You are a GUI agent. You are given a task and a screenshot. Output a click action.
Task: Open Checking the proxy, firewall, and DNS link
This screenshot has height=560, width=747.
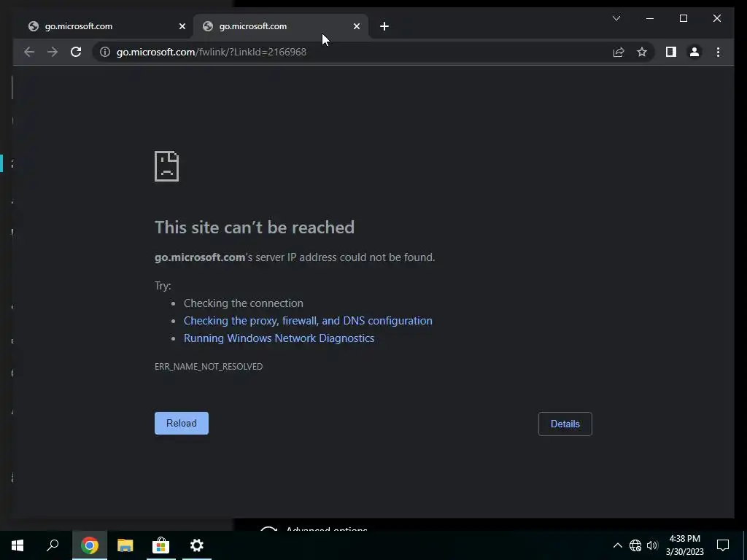309,321
